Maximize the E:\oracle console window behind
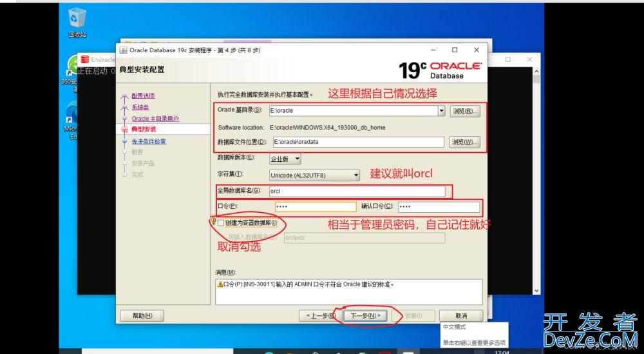This screenshot has width=644, height=354. 508,59
